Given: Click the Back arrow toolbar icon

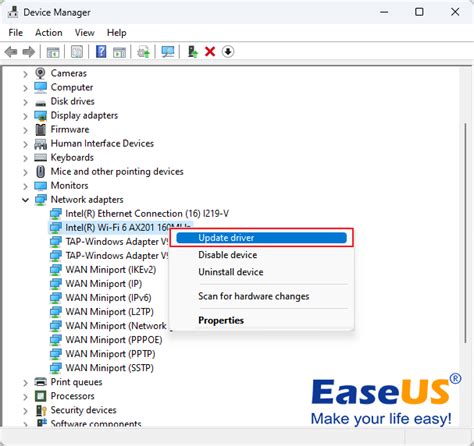Looking at the screenshot, I should 11,52.
